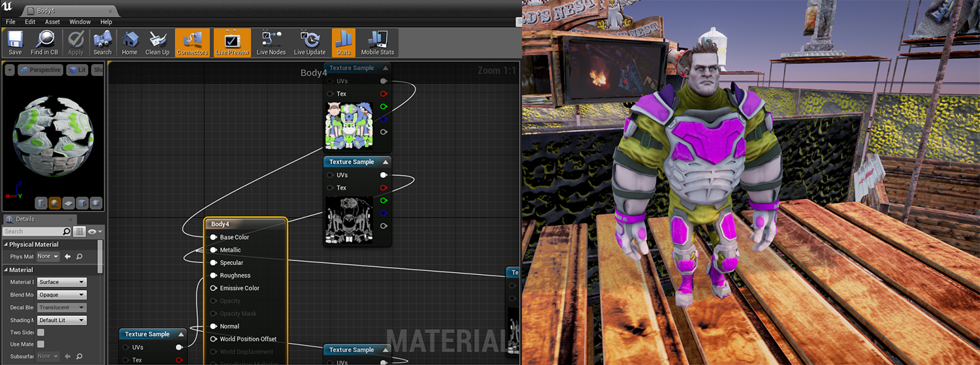Open the Help menu
The height and width of the screenshot is (365, 980).
coord(106,22)
